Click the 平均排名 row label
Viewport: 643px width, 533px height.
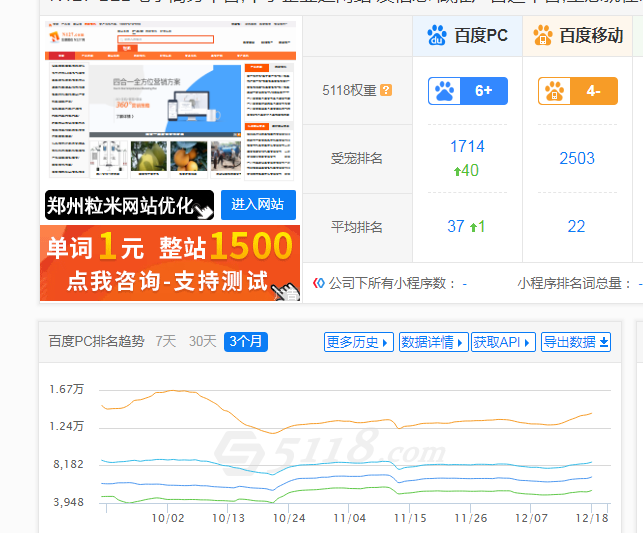tap(356, 227)
